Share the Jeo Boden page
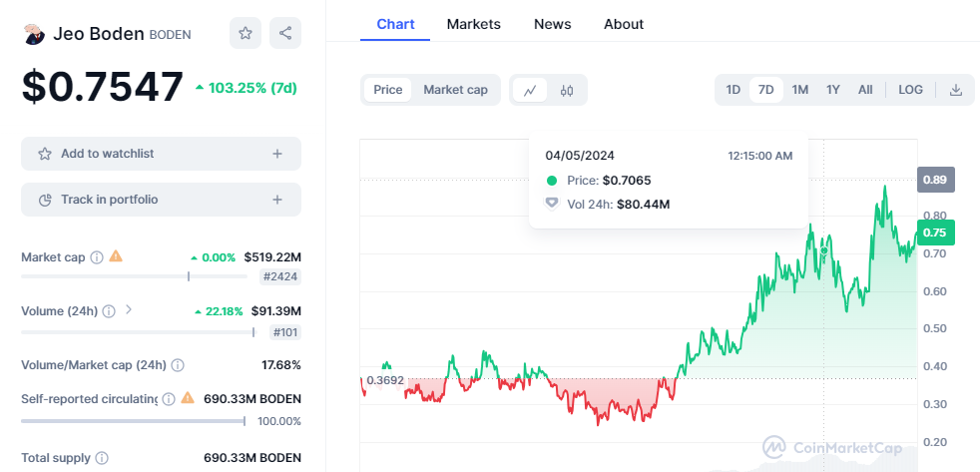Image resolution: width=980 pixels, height=472 pixels. 285,33
